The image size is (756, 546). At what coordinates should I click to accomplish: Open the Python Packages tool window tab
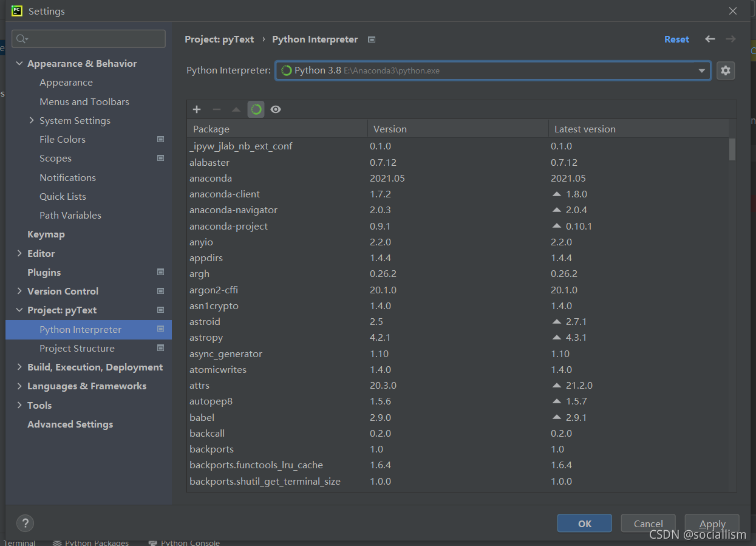(91, 542)
